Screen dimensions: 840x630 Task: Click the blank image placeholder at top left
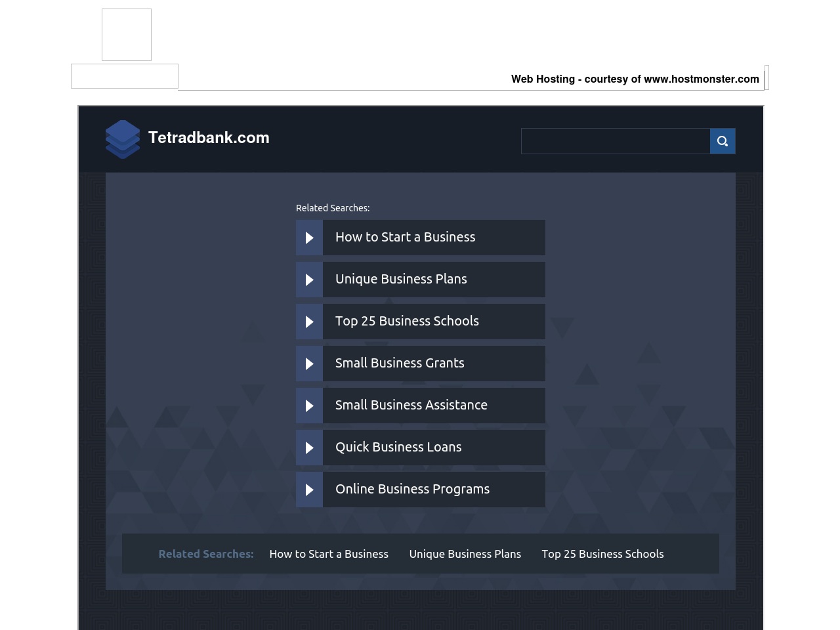click(127, 35)
